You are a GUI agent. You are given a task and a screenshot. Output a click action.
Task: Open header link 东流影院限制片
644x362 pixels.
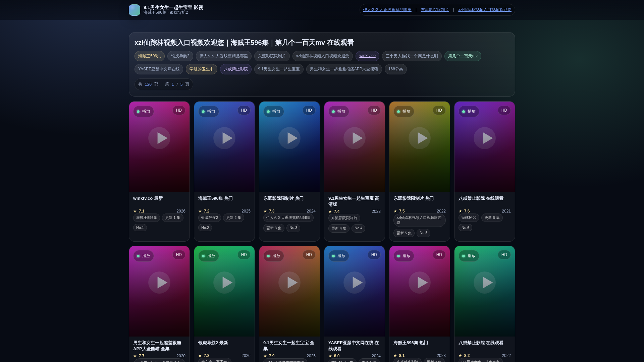pos(435,10)
